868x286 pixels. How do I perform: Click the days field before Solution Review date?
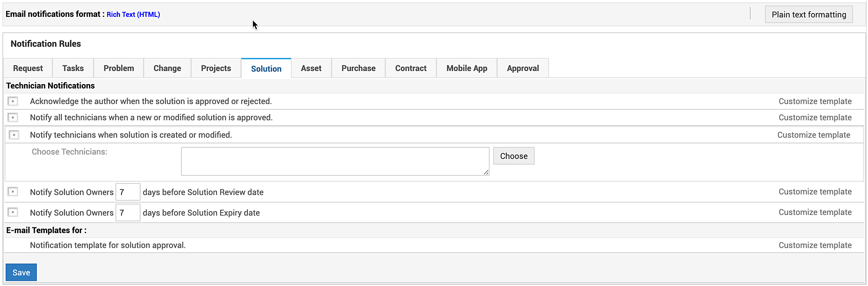(128, 192)
